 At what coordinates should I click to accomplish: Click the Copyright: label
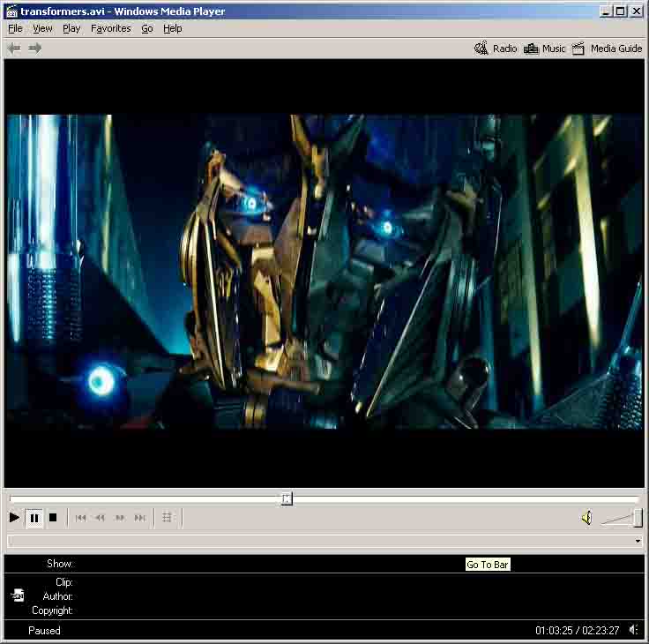click(x=53, y=610)
